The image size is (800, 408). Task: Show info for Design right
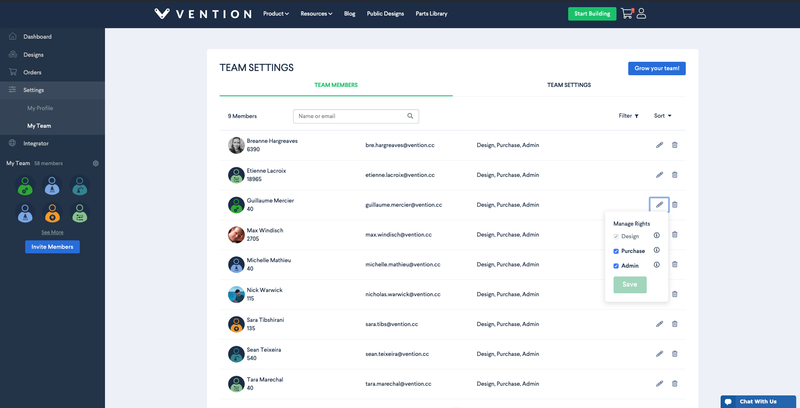(657, 236)
